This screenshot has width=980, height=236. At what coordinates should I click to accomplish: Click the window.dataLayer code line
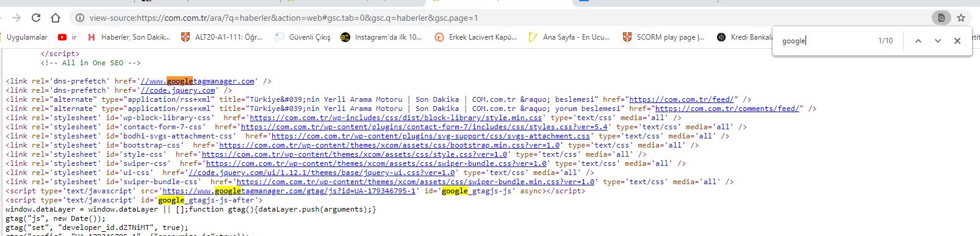pyautogui.click(x=191, y=209)
